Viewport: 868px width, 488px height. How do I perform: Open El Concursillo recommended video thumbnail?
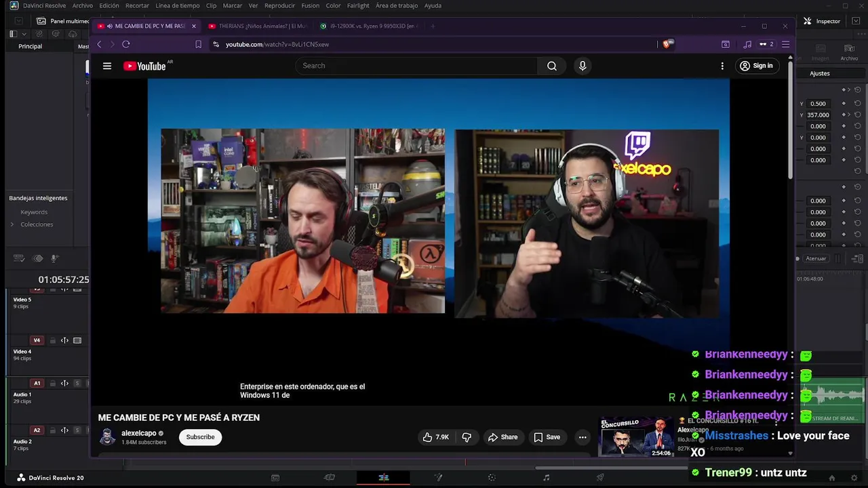[637, 436]
